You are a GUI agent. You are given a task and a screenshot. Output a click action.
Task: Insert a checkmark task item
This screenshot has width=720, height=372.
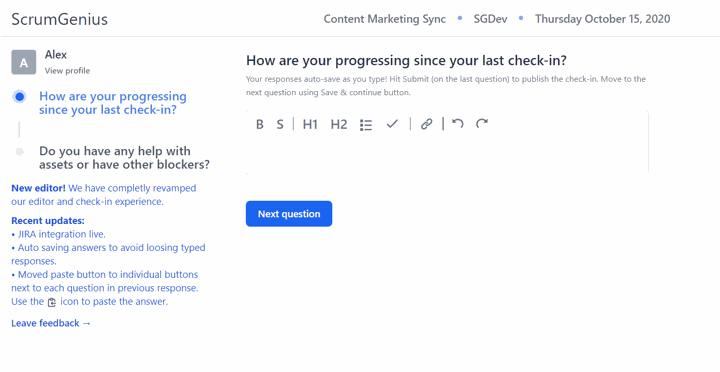pyautogui.click(x=392, y=124)
